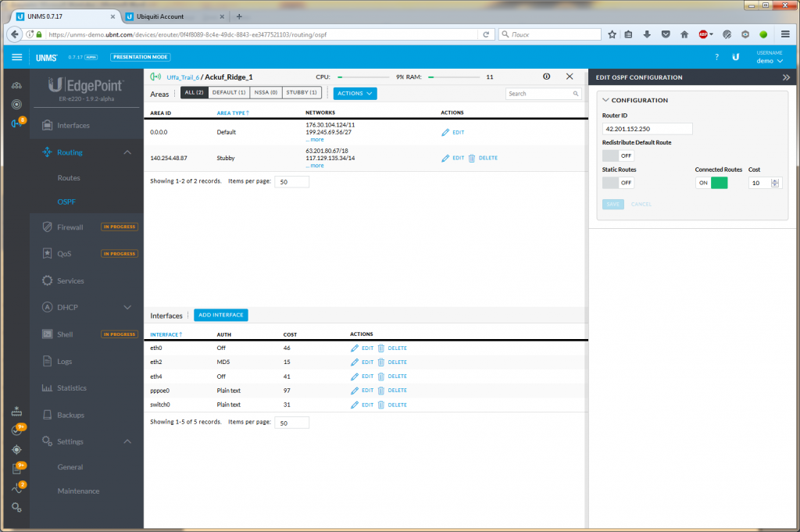Open Routes under Routing
The width and height of the screenshot is (800, 532).
click(x=69, y=178)
